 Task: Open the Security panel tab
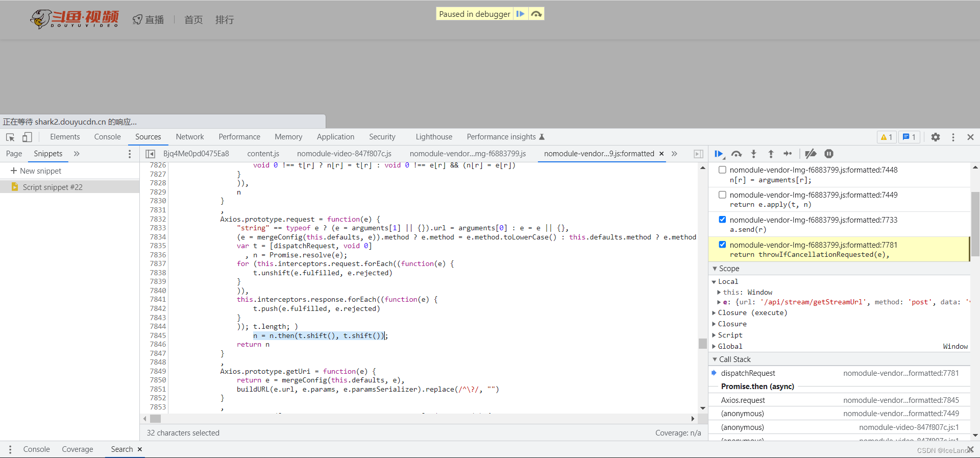[x=382, y=137]
